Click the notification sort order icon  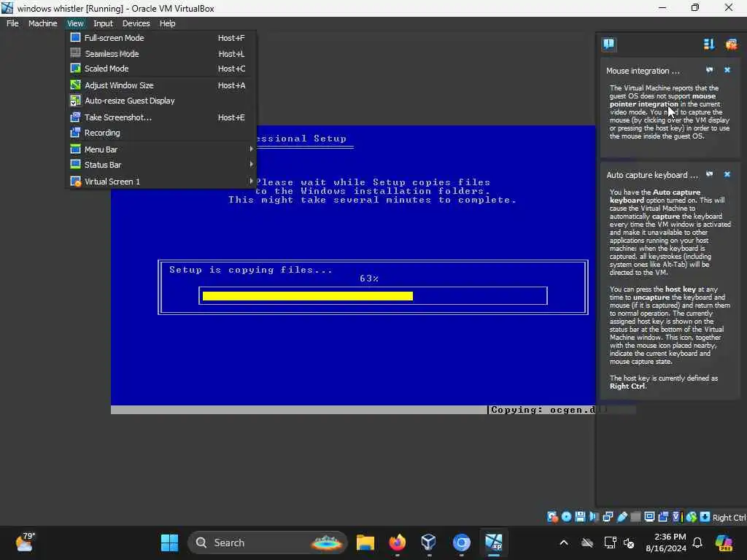click(x=709, y=44)
